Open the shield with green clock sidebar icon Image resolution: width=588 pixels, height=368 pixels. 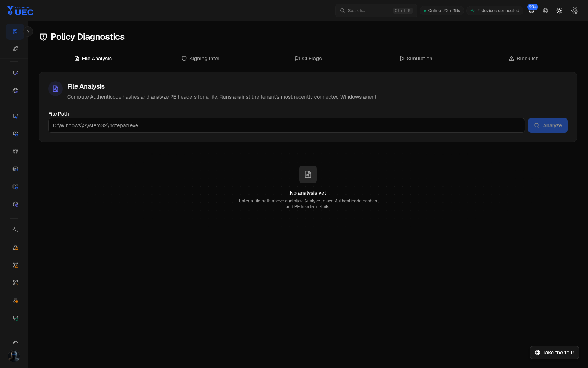[15, 318]
